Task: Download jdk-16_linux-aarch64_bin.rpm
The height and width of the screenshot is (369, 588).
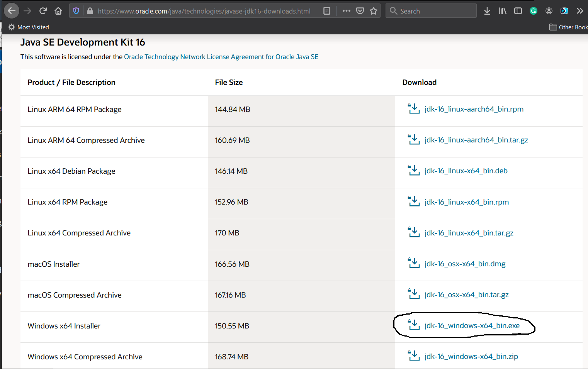Action: 474,109
